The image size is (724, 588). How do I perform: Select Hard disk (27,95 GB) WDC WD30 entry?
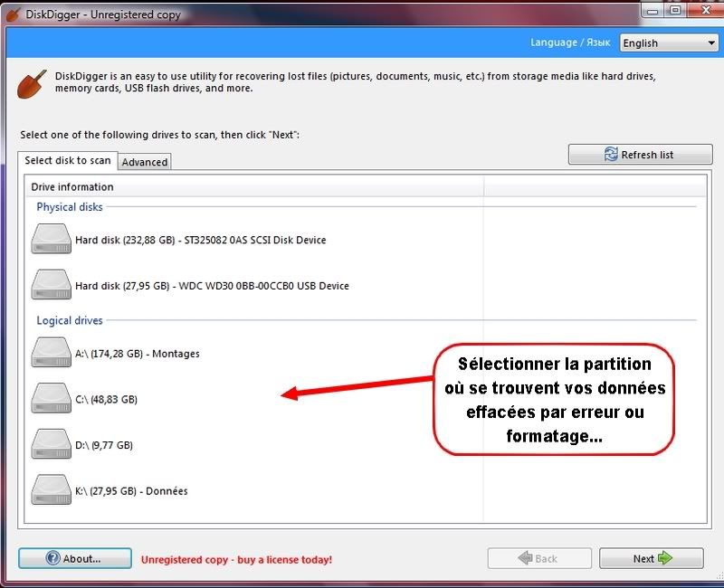coord(212,286)
